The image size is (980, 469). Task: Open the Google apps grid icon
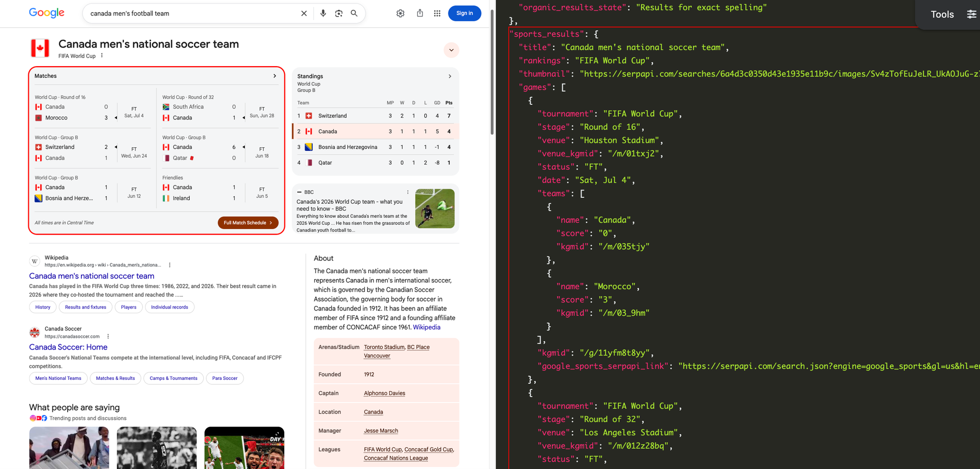coord(437,13)
